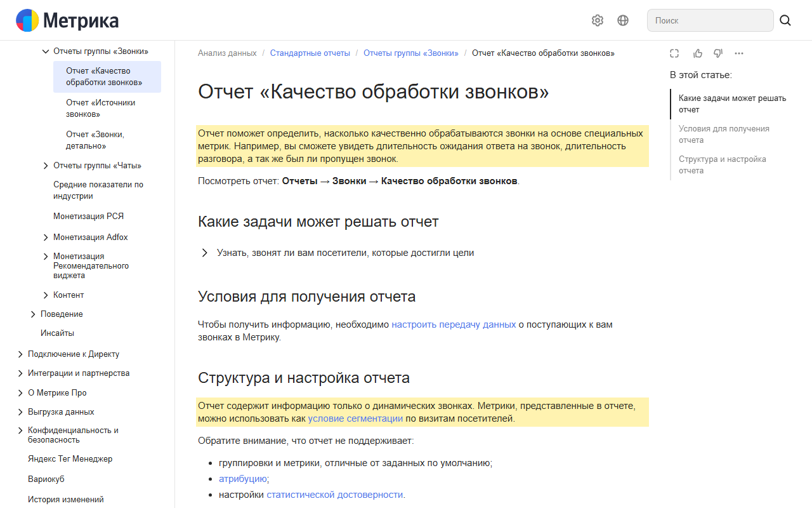Expand Интеграции и партнерства section
The image size is (812, 508).
(x=20, y=373)
